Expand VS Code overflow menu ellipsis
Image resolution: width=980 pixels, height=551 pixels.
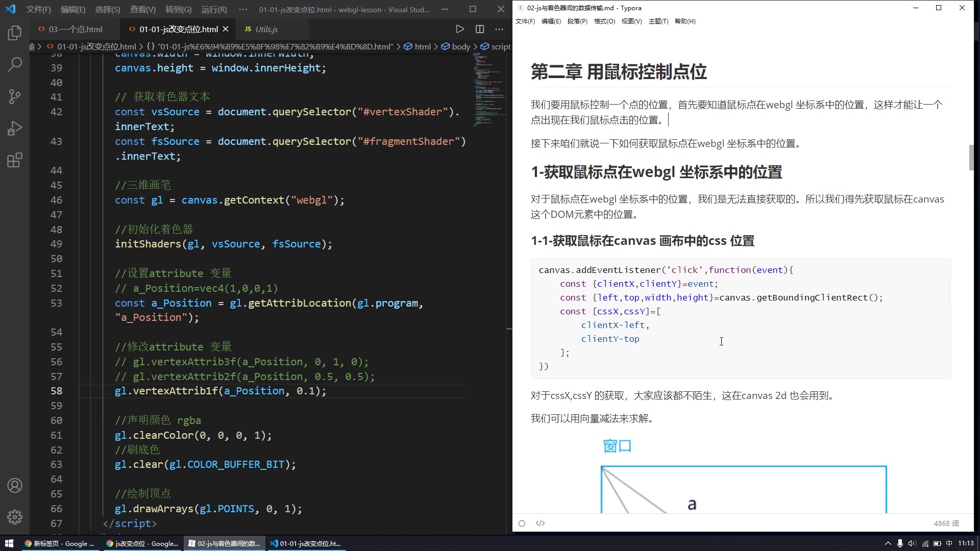pos(243,9)
